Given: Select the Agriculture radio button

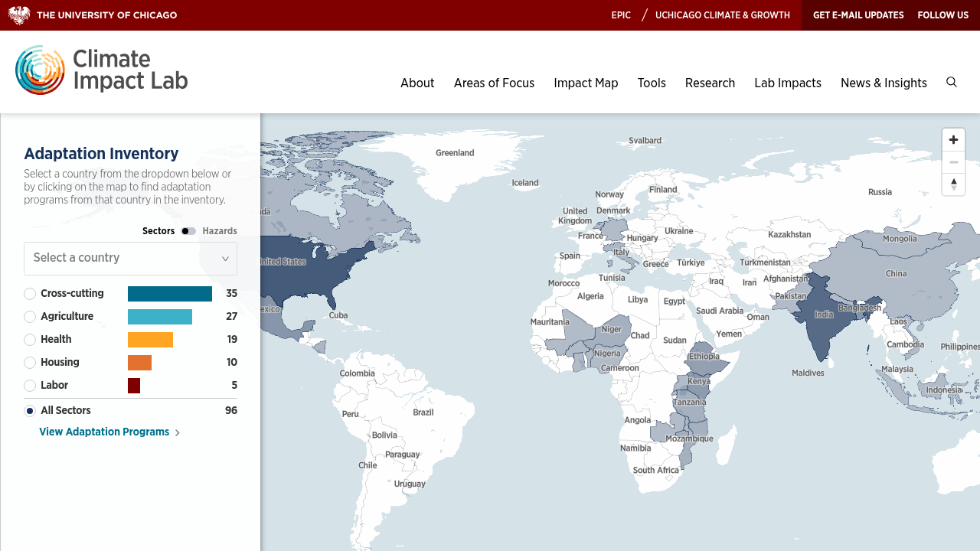Looking at the screenshot, I should [30, 317].
